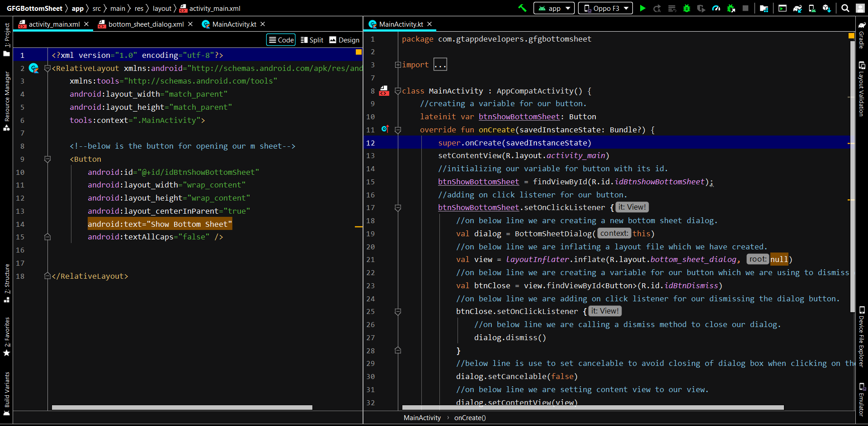868x426 pixels.
Task: Open the Gradle side panel tab
Action: click(x=861, y=35)
